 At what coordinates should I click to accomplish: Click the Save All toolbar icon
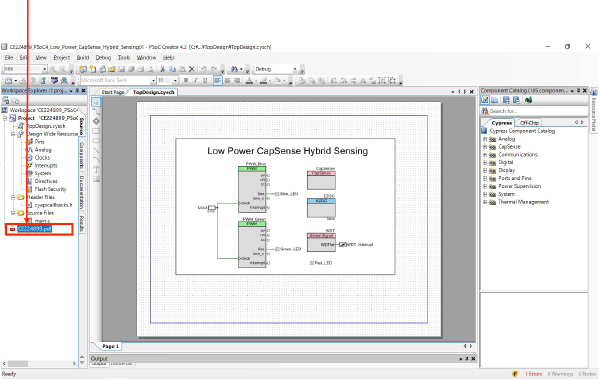click(x=131, y=69)
